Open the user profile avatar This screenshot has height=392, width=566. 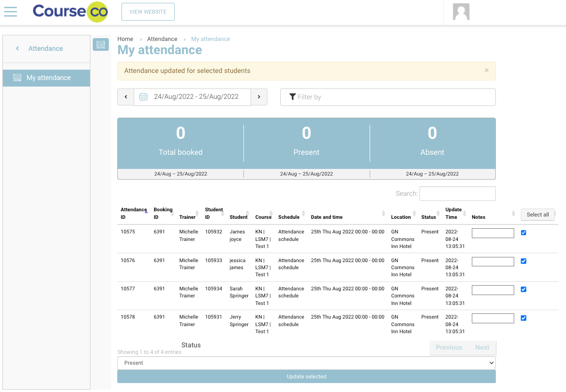click(461, 12)
